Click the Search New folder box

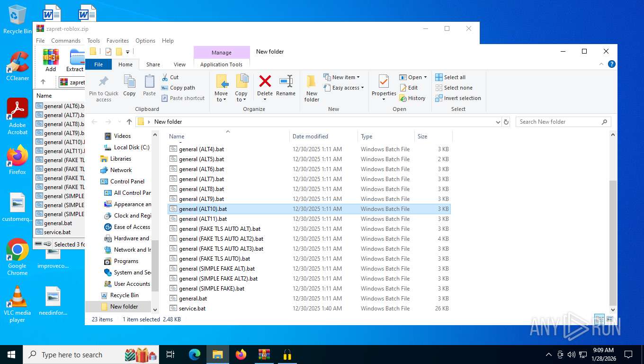click(x=563, y=122)
